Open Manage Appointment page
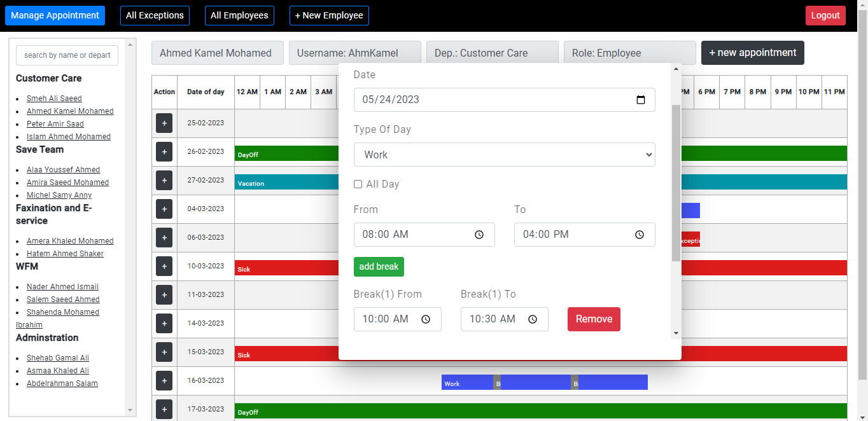Screen dimensions: 868x421 55,15
